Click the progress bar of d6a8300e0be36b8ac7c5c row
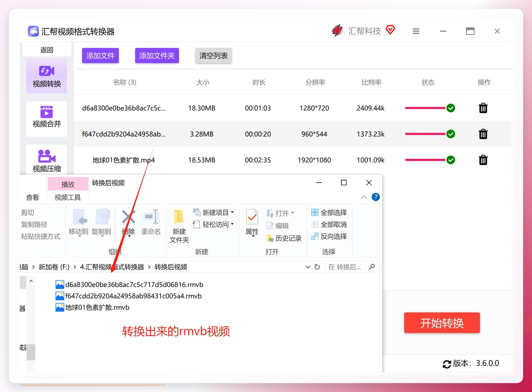The height and width of the screenshot is (392, 532). [425, 108]
